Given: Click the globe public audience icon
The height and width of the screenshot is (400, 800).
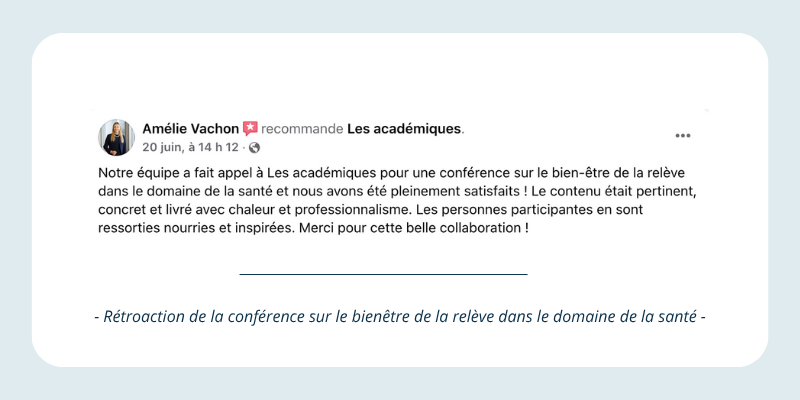Looking at the screenshot, I should [254, 148].
